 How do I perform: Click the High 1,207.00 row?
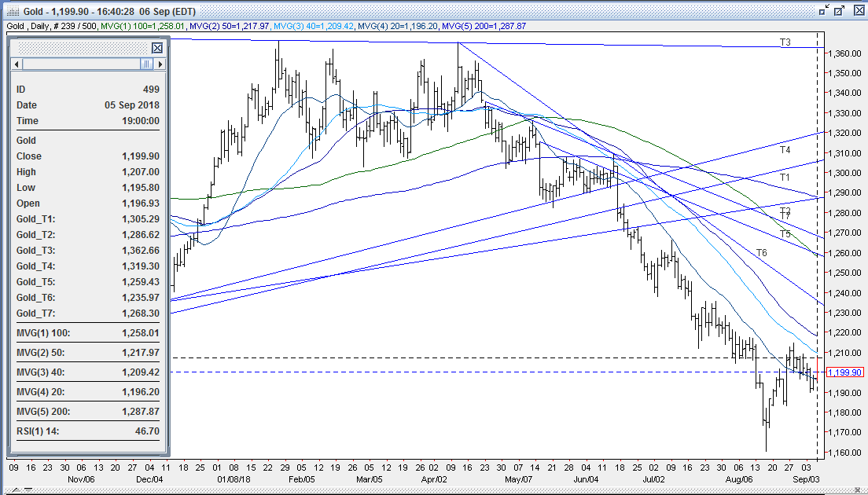[x=88, y=172]
